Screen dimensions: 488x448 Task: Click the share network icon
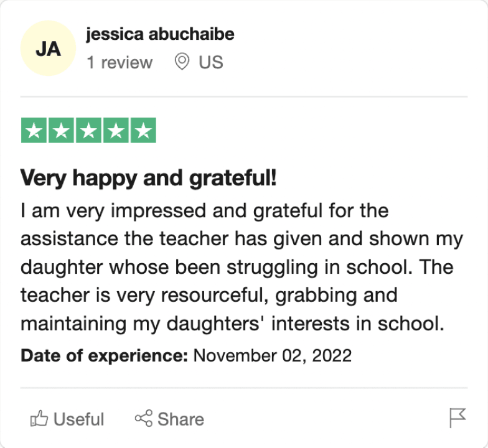point(144,418)
